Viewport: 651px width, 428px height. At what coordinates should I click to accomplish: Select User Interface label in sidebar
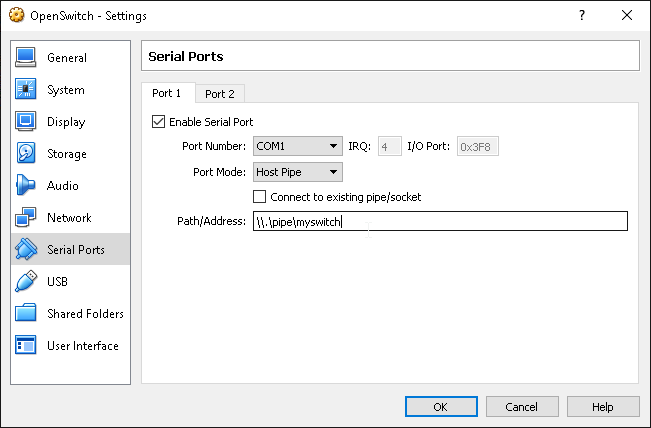(83, 345)
